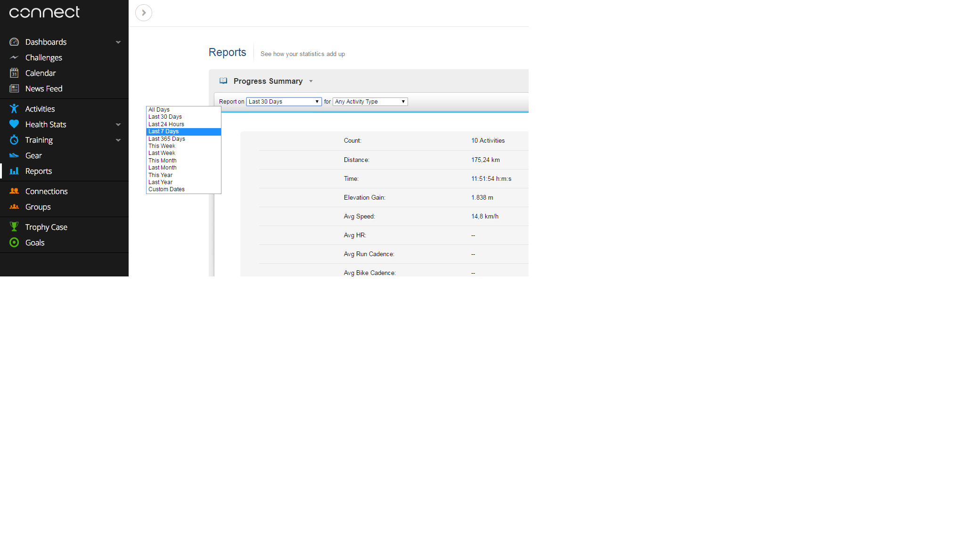Click the '11:51:54 h:m:s' time value
The height and width of the screenshot is (551, 980).
point(491,179)
